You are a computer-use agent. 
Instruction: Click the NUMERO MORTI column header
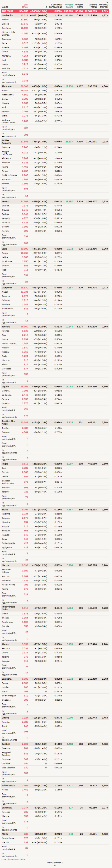pos(79,6)
